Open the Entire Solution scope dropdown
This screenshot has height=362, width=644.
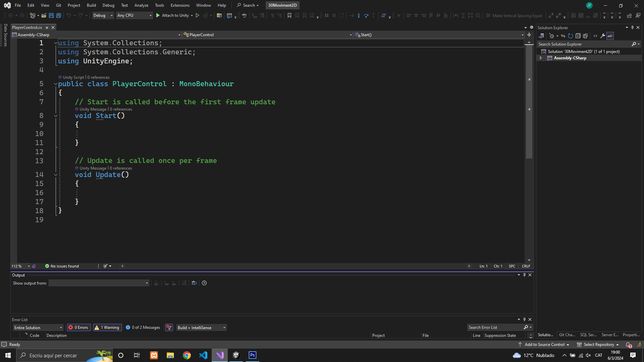coord(38,327)
